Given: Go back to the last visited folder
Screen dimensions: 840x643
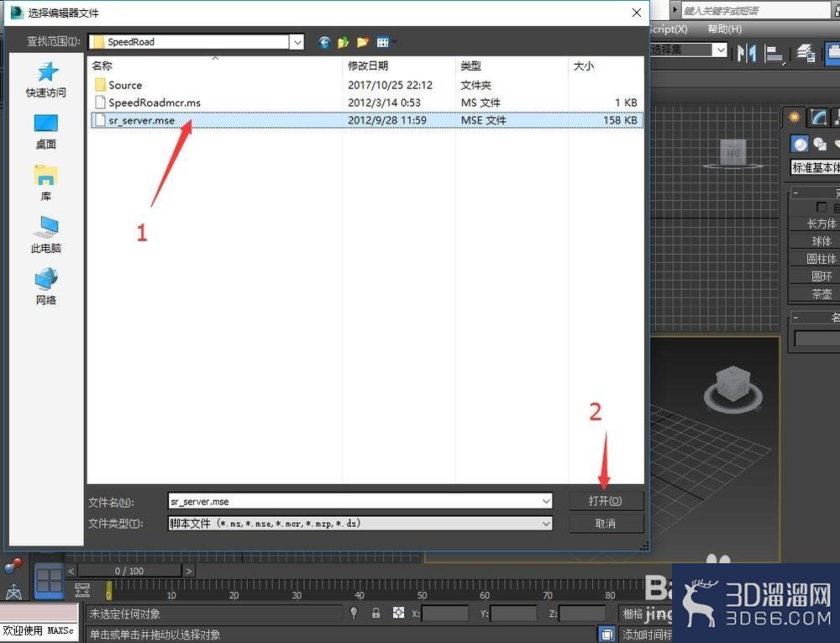Looking at the screenshot, I should (324, 42).
